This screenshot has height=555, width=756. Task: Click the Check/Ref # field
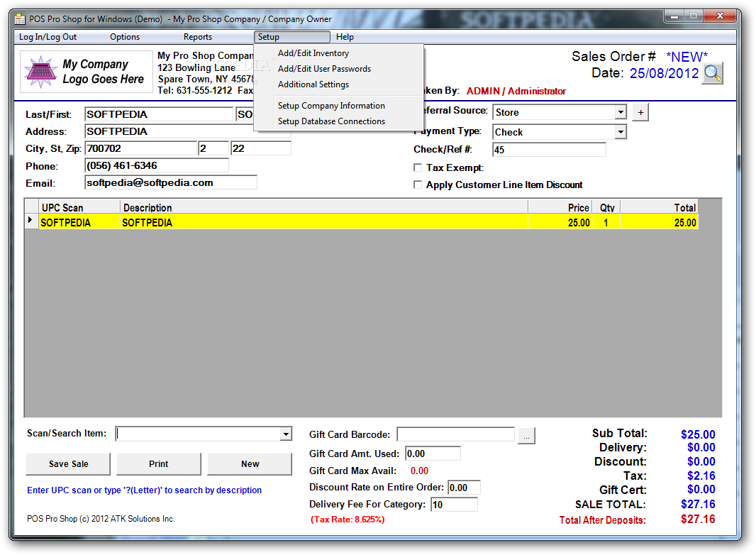click(x=549, y=150)
